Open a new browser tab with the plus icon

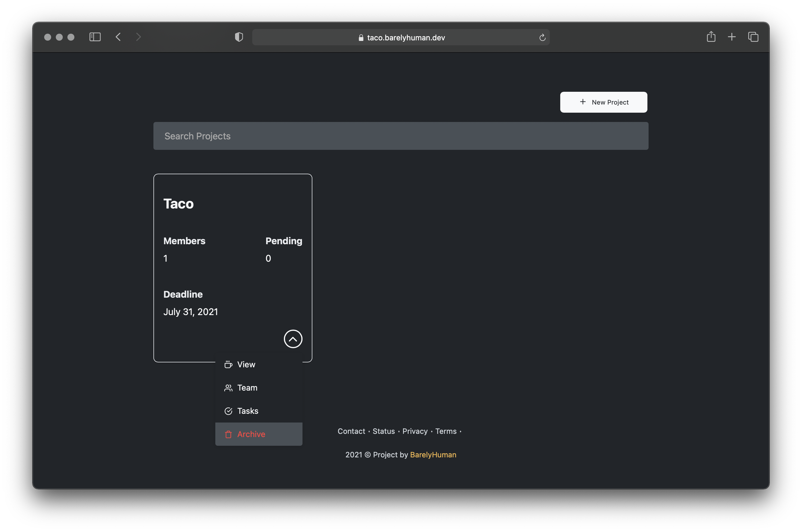(732, 37)
